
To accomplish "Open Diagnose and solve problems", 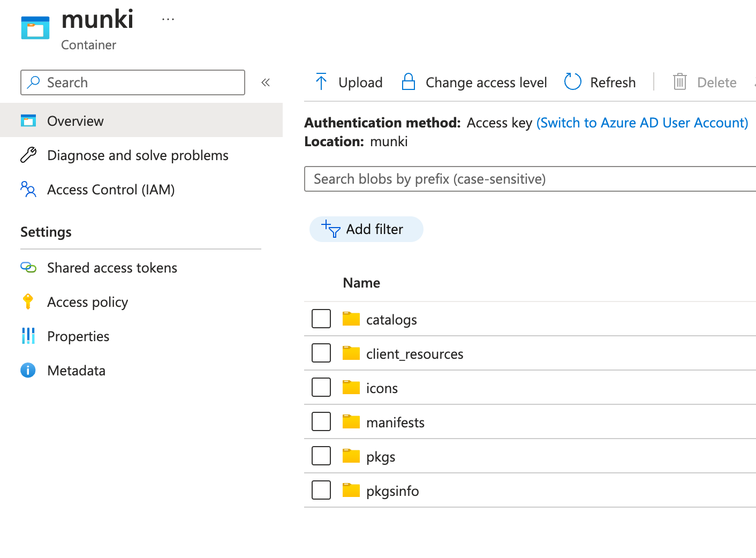I will tap(138, 155).
